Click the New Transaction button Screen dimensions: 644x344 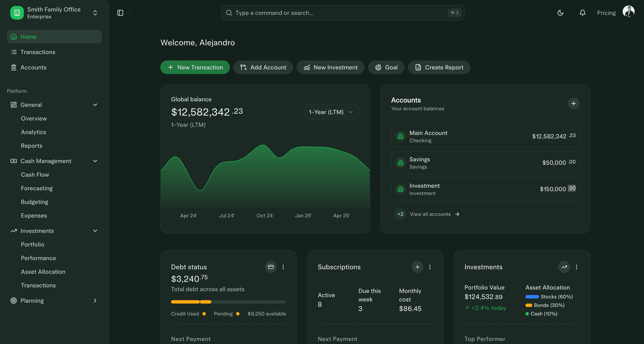195,67
